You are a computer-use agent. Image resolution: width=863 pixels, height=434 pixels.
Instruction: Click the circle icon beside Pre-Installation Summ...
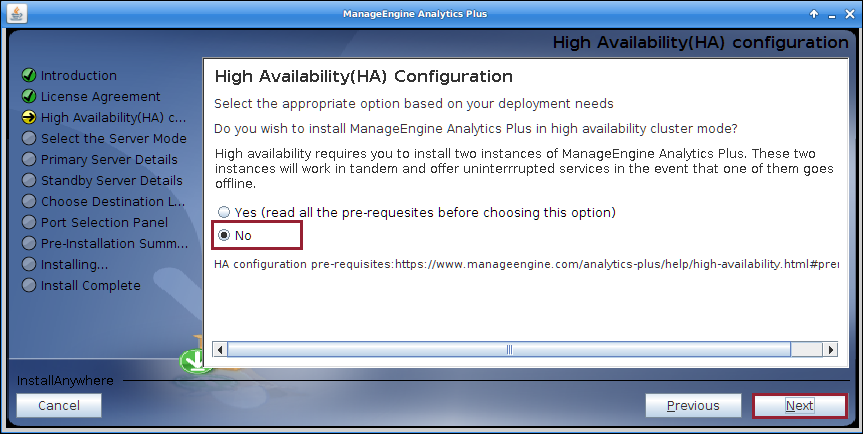click(x=29, y=243)
